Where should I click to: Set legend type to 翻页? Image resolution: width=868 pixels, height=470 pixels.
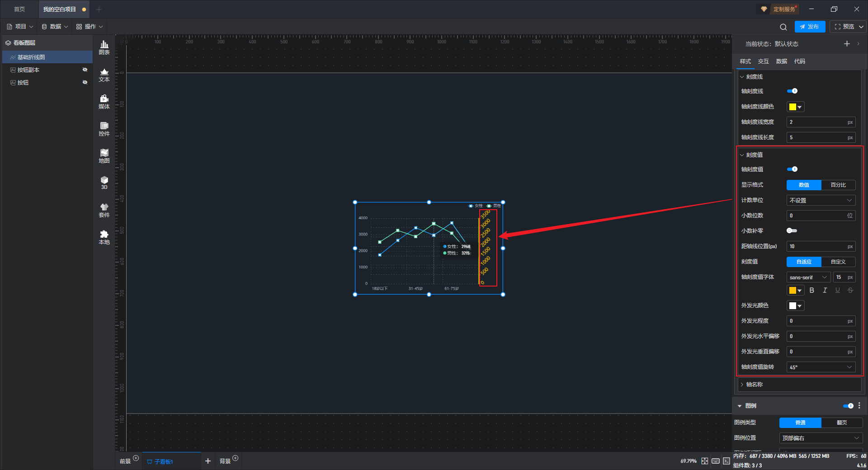pos(842,423)
